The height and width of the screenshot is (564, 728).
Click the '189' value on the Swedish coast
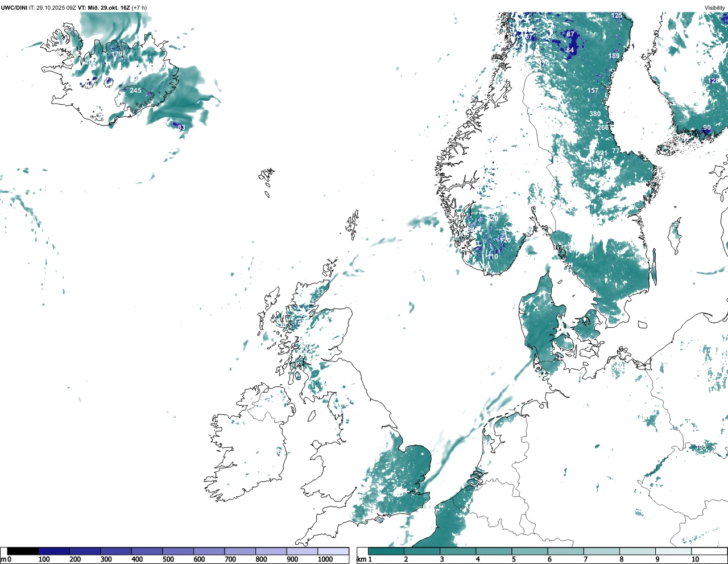(614, 56)
